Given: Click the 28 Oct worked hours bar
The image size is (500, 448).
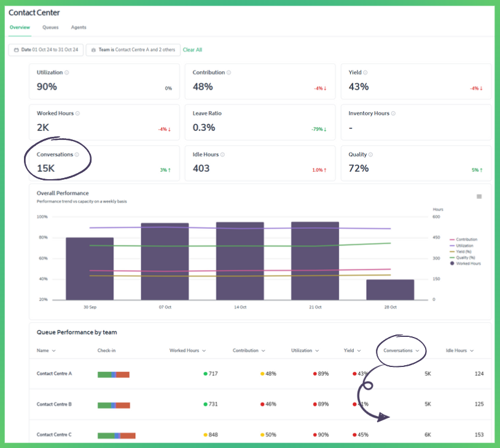Looking at the screenshot, I should [x=390, y=290].
